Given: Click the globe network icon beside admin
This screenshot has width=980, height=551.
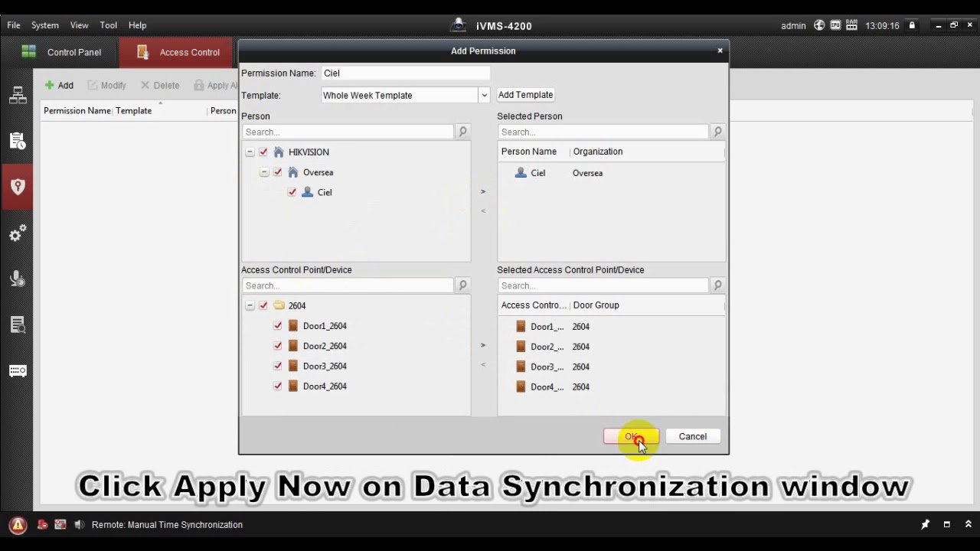Looking at the screenshot, I should tap(819, 25).
